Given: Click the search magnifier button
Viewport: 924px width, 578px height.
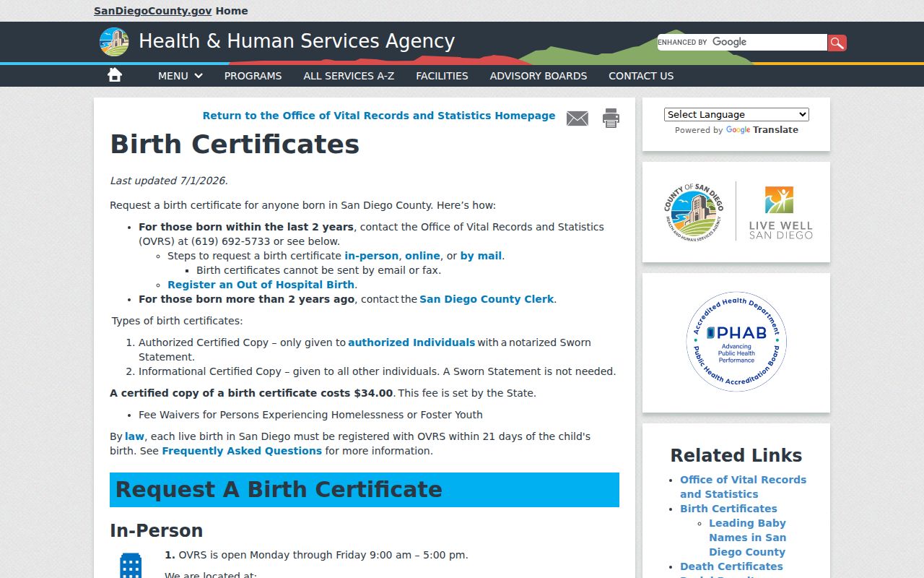Looking at the screenshot, I should [x=837, y=43].
